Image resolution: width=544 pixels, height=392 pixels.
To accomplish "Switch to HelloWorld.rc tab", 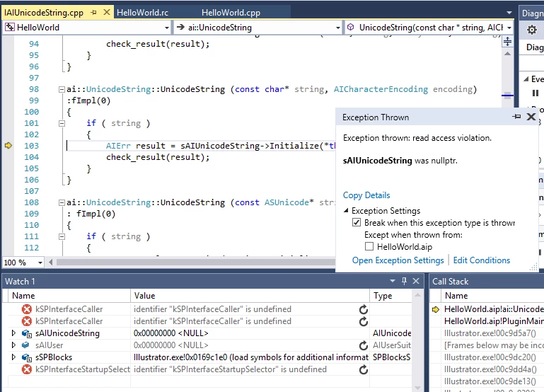I will coord(143,13).
